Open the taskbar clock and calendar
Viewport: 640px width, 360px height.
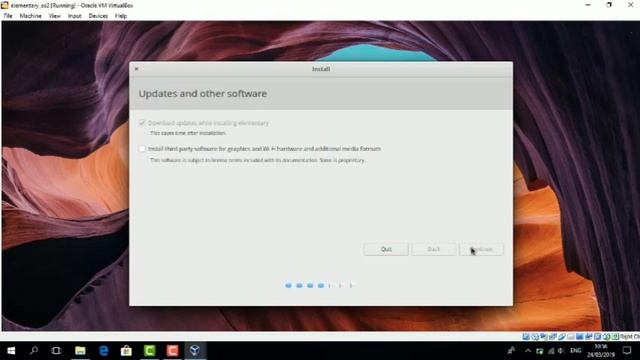pos(601,351)
